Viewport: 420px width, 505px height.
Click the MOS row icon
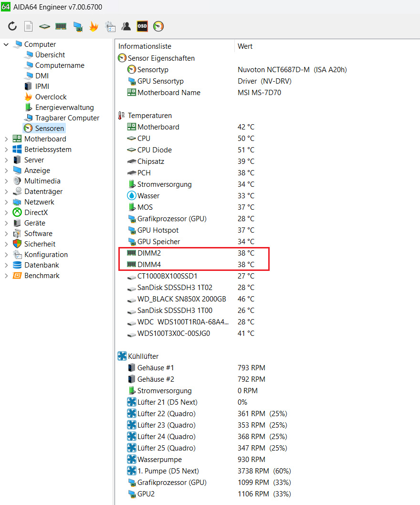click(x=132, y=207)
